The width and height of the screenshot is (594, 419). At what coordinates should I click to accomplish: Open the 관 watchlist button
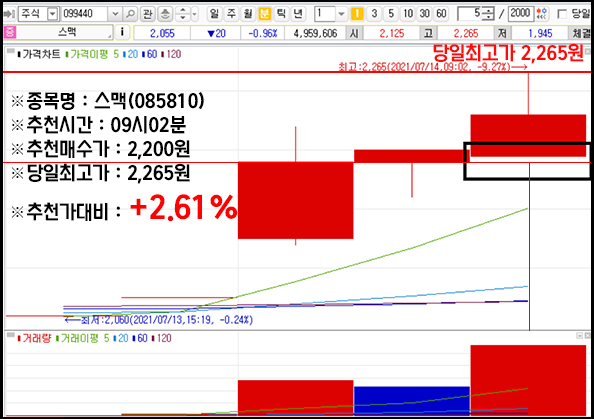tap(147, 14)
